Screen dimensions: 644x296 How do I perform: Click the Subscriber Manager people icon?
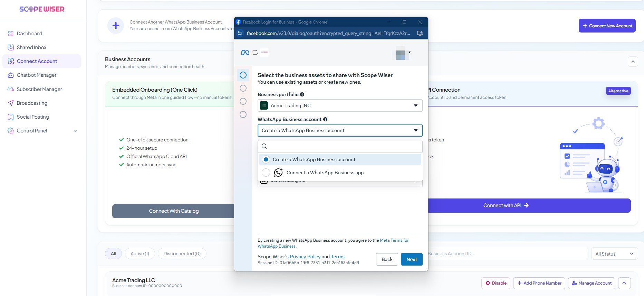coord(11,89)
